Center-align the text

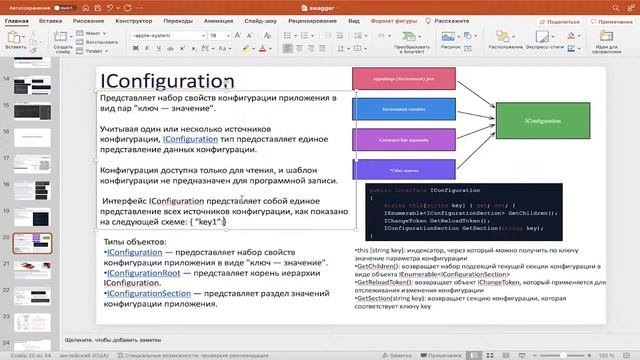299,49
